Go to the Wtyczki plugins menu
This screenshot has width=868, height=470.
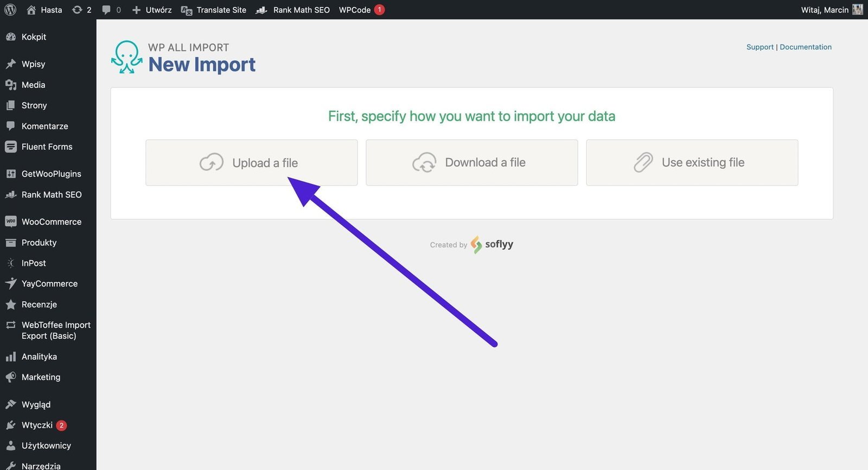pyautogui.click(x=37, y=425)
